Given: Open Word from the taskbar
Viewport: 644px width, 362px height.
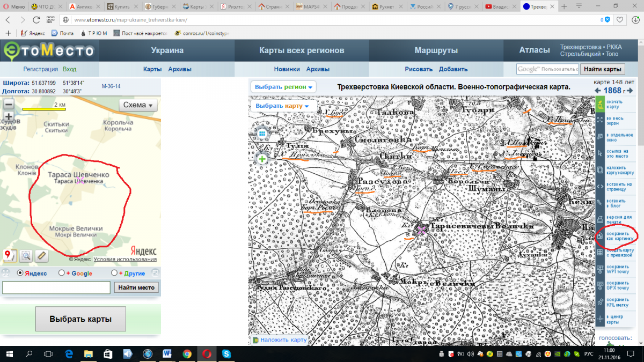Looking at the screenshot, I should click(x=166, y=354).
